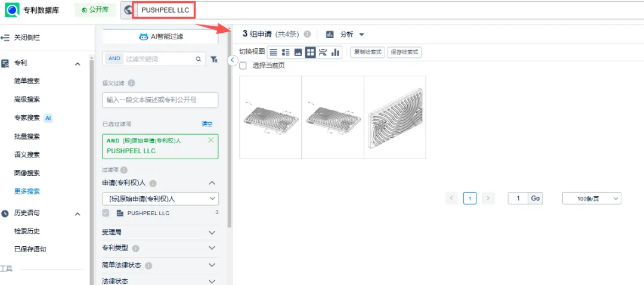Click the building icon beside PUSHPEEL LLC
Viewport: 644px width, 285px height.
(x=120, y=213)
